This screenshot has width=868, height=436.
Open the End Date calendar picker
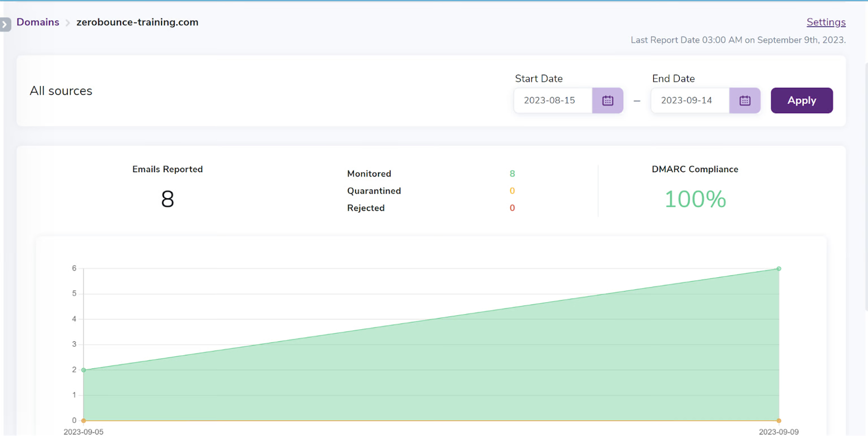pyautogui.click(x=744, y=100)
